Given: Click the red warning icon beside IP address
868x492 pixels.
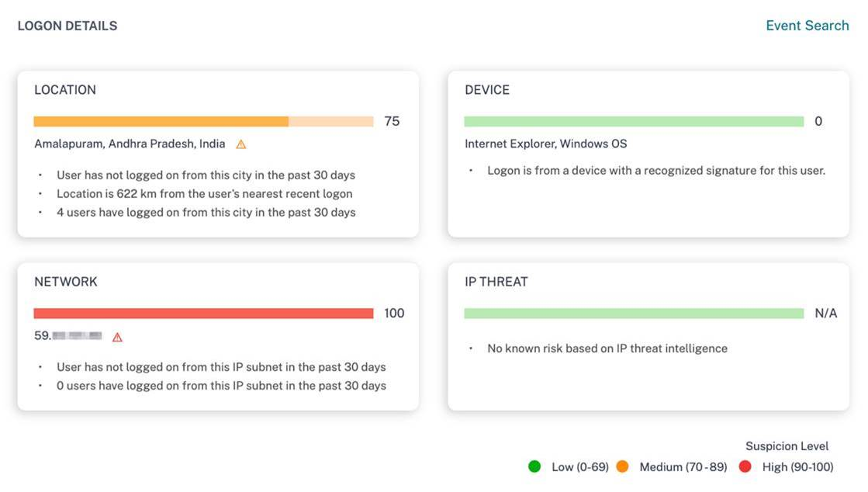Looking at the screenshot, I should 118,338.
